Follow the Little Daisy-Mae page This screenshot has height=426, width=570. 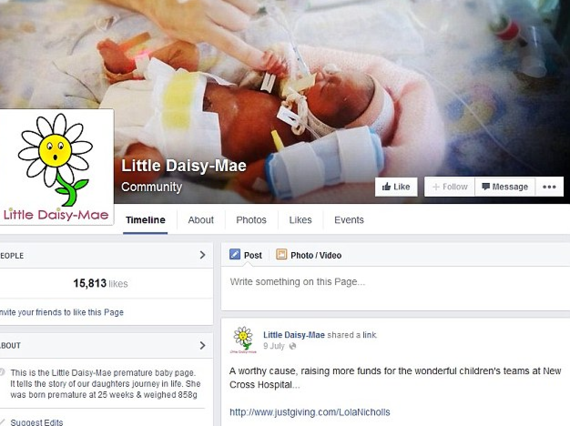[x=450, y=187]
